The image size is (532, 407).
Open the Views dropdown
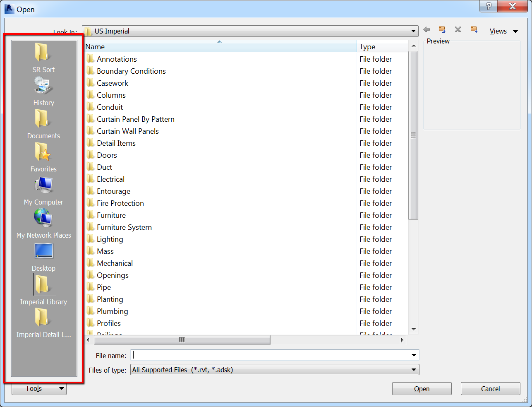503,31
